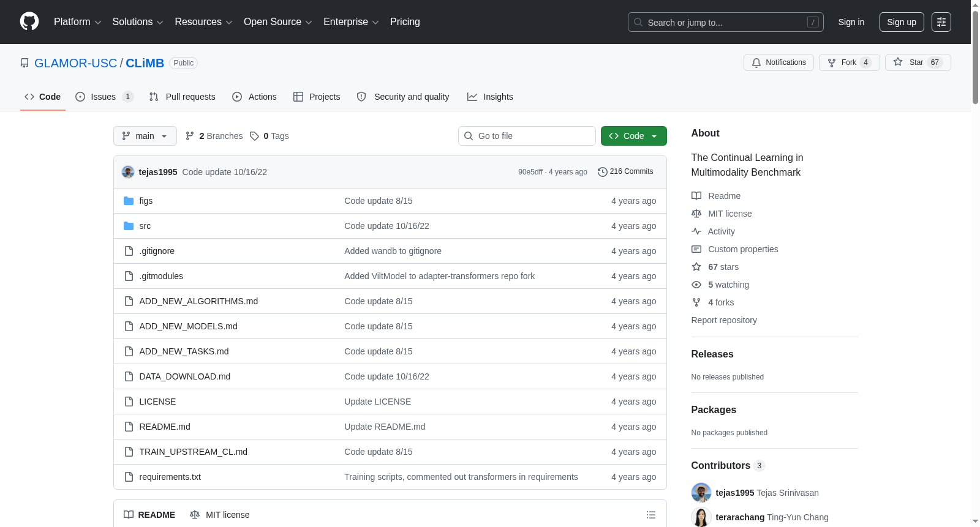This screenshot has height=527, width=980.
Task: Click the book icon beside Readme
Action: pos(696,196)
